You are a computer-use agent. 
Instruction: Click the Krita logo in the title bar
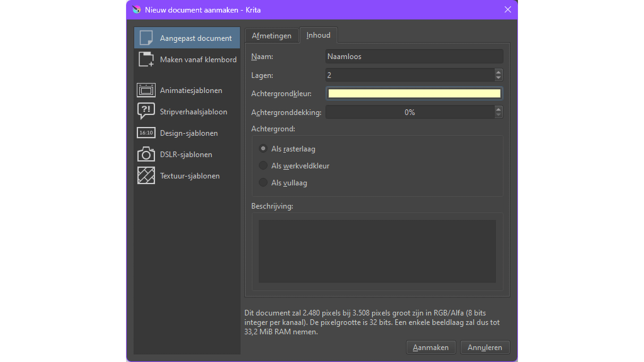[x=137, y=10]
